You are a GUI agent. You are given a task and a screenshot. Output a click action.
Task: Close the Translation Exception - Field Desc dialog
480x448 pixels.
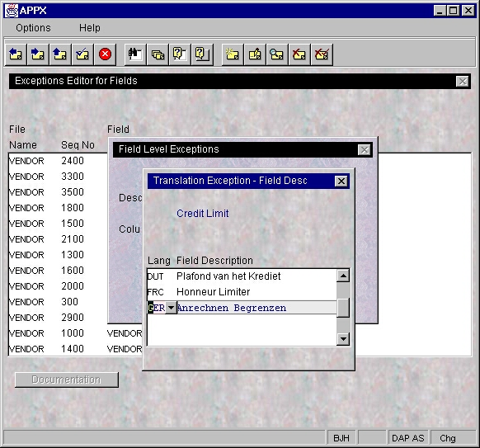pyautogui.click(x=341, y=181)
